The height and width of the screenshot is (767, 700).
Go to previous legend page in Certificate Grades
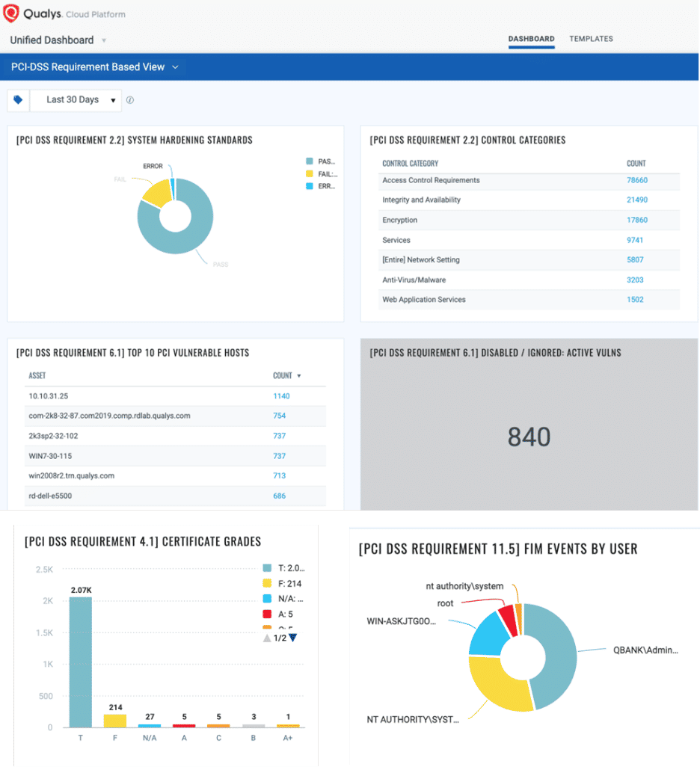pyautogui.click(x=267, y=638)
